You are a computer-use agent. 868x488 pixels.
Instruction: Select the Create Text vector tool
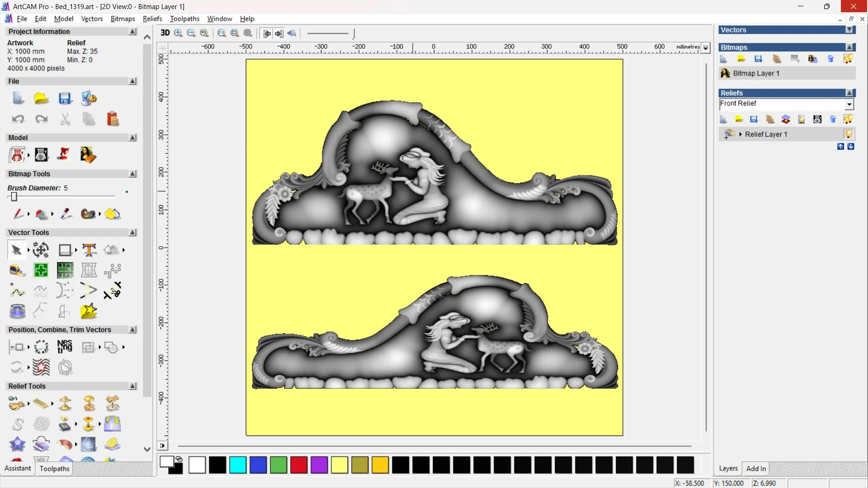[x=89, y=250]
